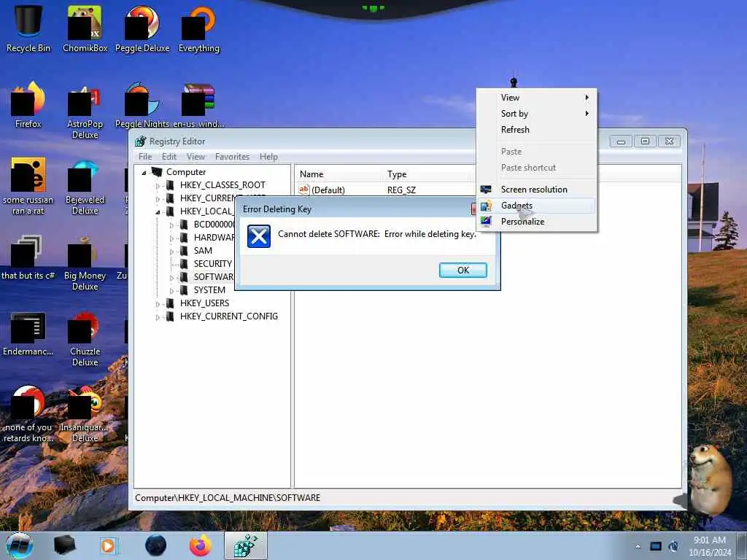Open the File menu in Registry Editor

click(x=145, y=157)
